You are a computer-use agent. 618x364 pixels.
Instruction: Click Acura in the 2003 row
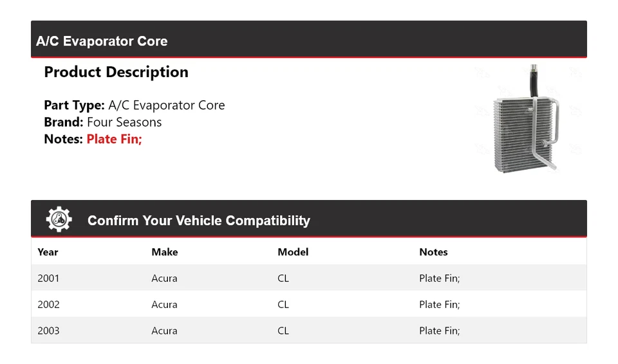[164, 331]
